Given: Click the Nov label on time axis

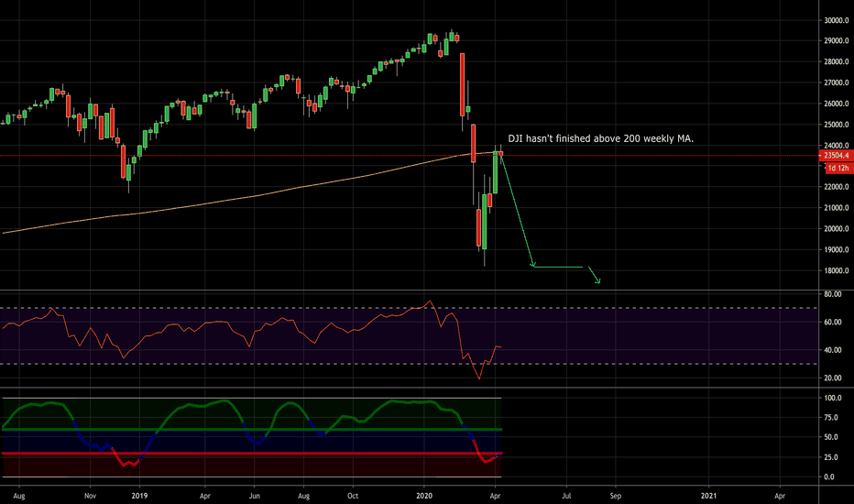Looking at the screenshot, I should point(91,496).
